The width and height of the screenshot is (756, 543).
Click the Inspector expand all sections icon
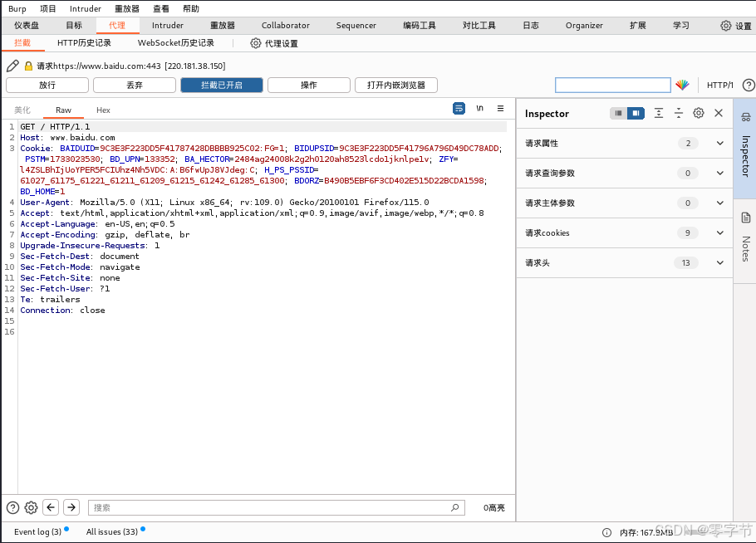[659, 113]
